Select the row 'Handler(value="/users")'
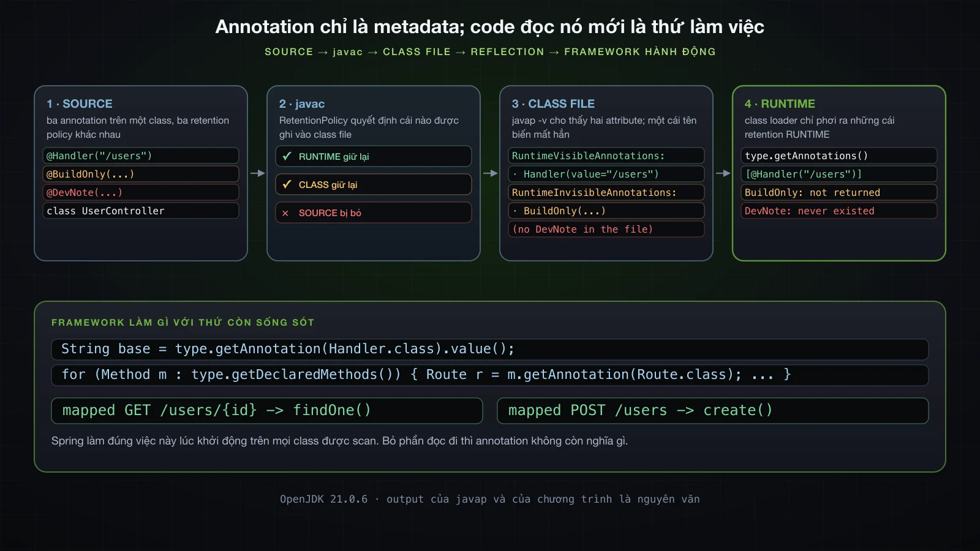 (606, 174)
